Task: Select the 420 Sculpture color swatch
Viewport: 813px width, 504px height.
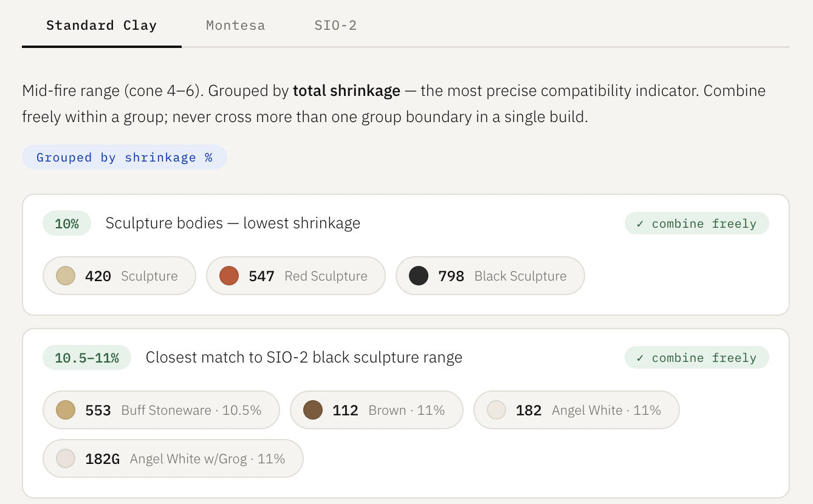Action: tap(65, 276)
